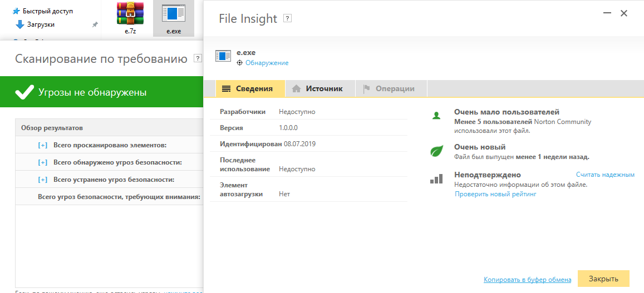Viewport: 644px width, 293px height.
Task: Click the Неподтверждено heading
Action: click(488, 175)
